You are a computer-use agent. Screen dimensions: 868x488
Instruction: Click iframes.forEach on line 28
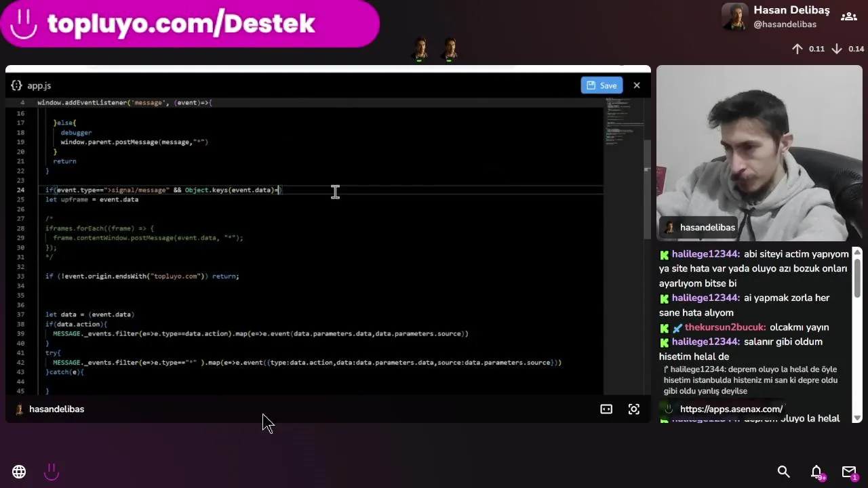coord(100,228)
